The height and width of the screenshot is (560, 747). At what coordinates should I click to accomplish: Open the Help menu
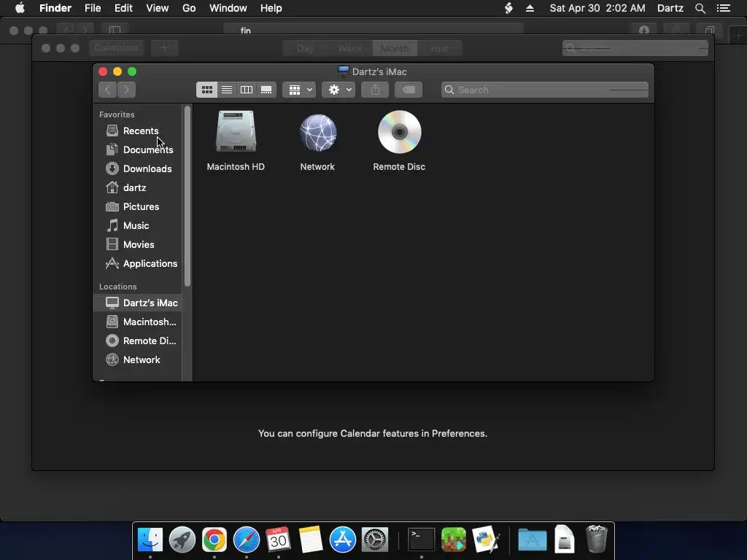(271, 8)
